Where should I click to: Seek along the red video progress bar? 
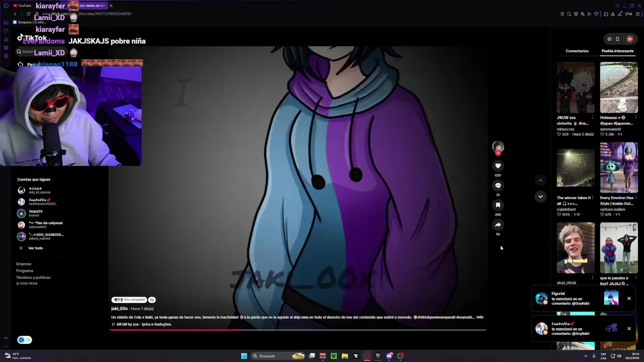298,330
